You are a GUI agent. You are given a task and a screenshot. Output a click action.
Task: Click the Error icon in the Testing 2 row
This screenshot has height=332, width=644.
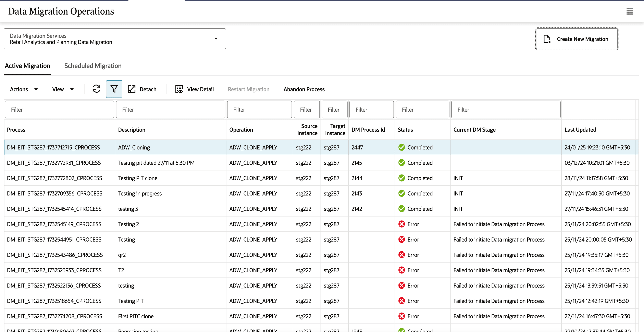(401, 224)
